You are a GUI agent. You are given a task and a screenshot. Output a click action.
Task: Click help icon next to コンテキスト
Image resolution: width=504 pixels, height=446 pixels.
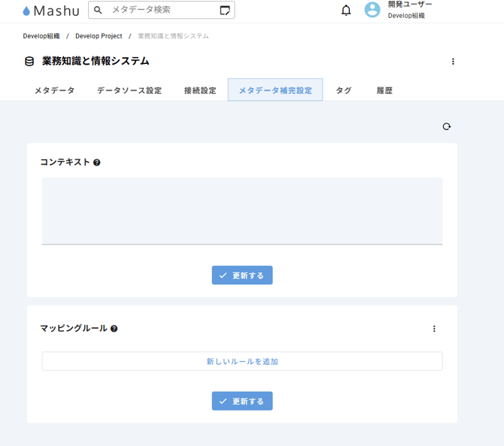click(97, 162)
